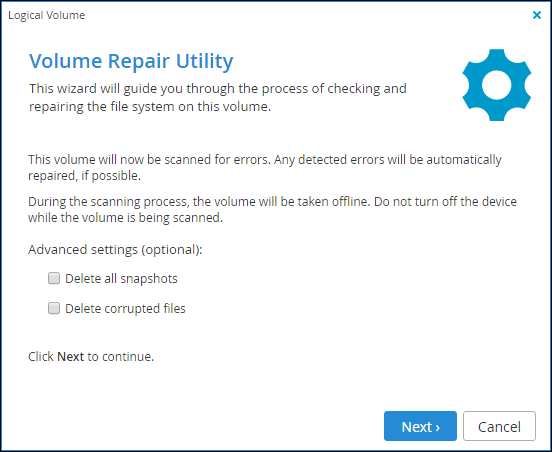Screen dimensions: 552x452
Task: Click the blue gear icon
Action: pyautogui.click(x=497, y=85)
